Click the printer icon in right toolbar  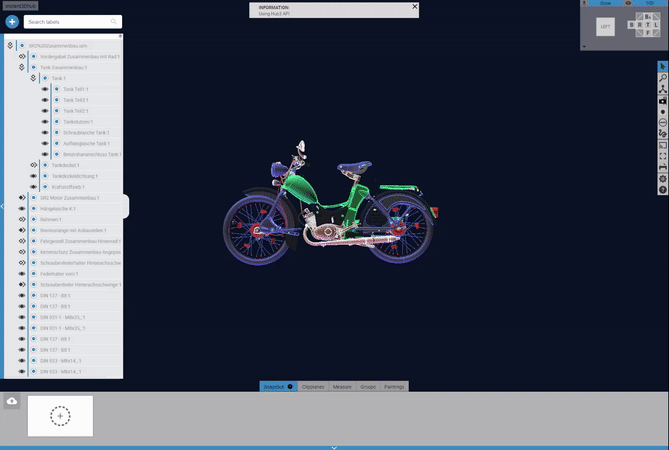(x=663, y=168)
